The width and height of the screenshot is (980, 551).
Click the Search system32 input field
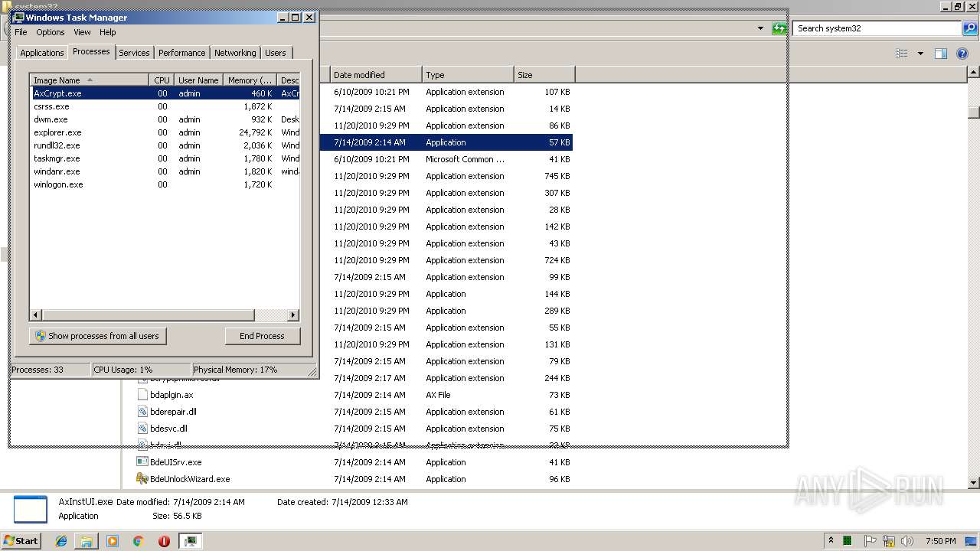(877, 28)
